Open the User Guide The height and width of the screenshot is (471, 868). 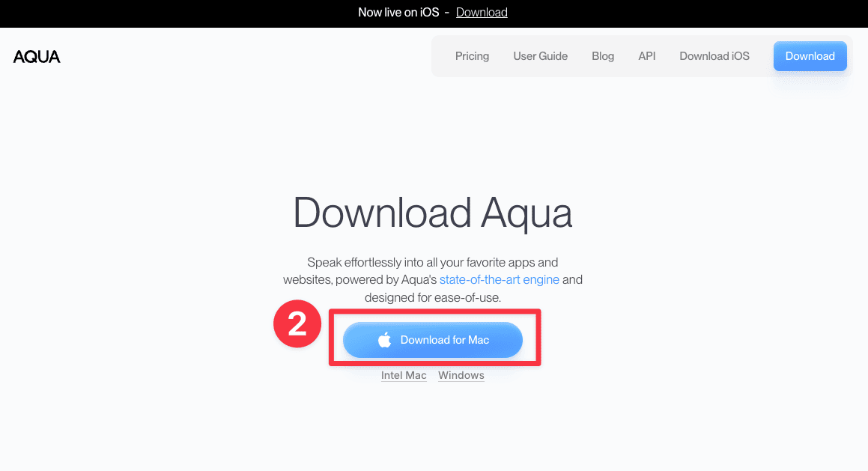(540, 56)
